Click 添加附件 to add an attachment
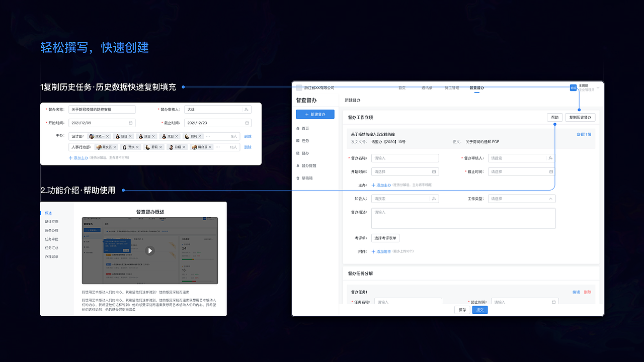644x362 pixels. [x=383, y=251]
